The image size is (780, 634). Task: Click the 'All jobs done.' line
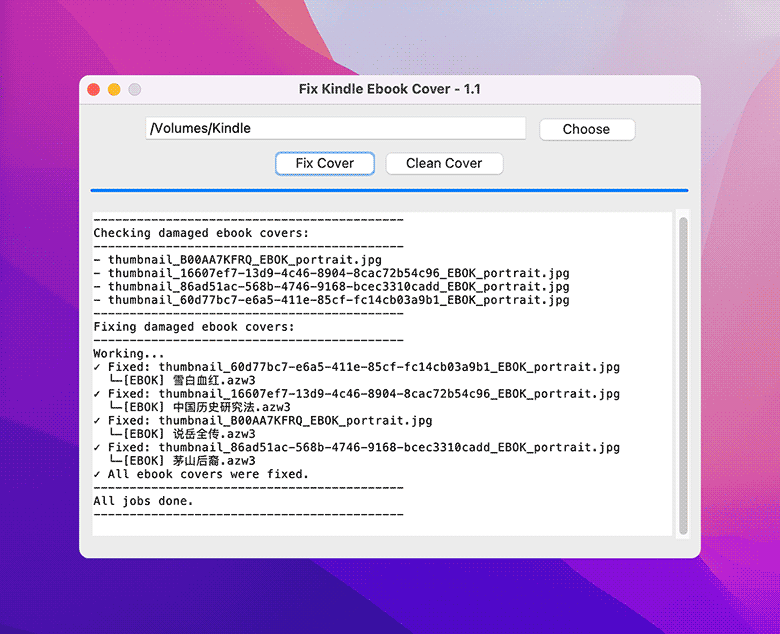tap(143, 502)
